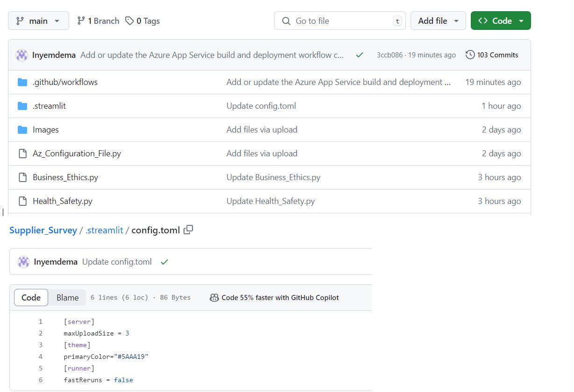Click the Inyemdema avatar in latest commit row
The image size is (574, 392).
[22, 55]
